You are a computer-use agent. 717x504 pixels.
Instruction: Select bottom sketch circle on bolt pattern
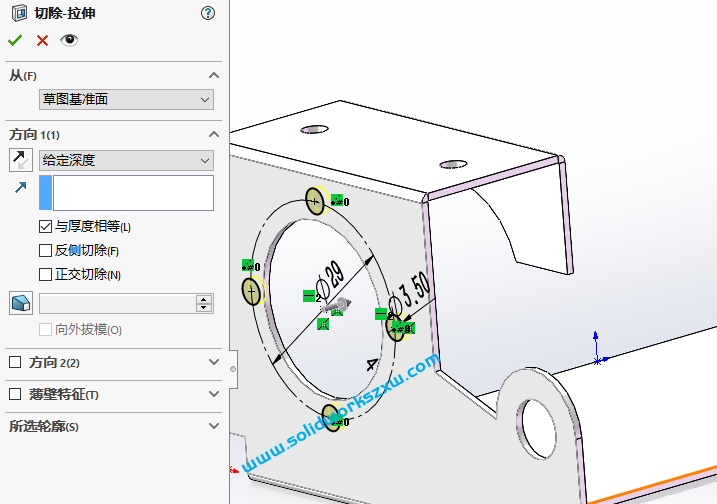click(332, 417)
